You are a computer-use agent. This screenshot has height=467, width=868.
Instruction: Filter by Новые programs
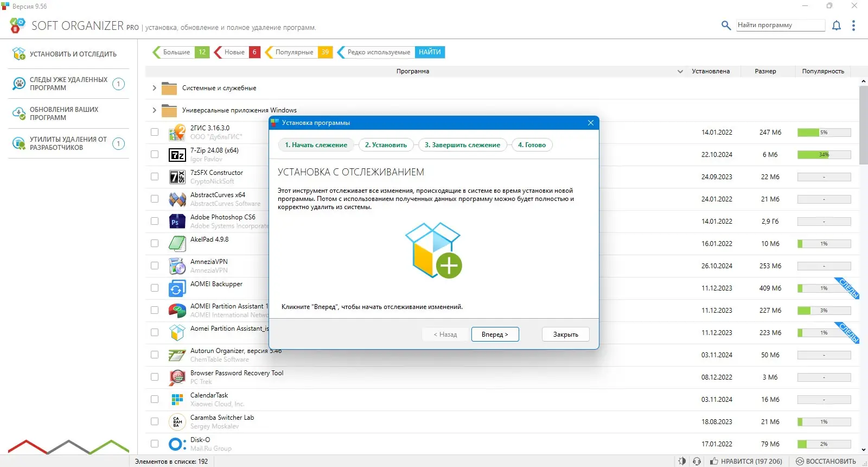click(237, 52)
